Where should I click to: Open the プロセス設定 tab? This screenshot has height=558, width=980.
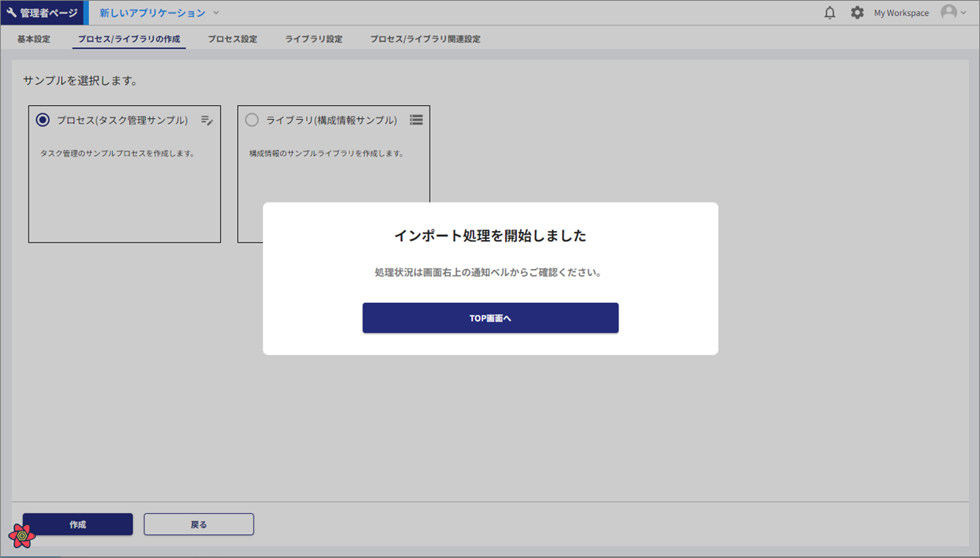pos(233,39)
